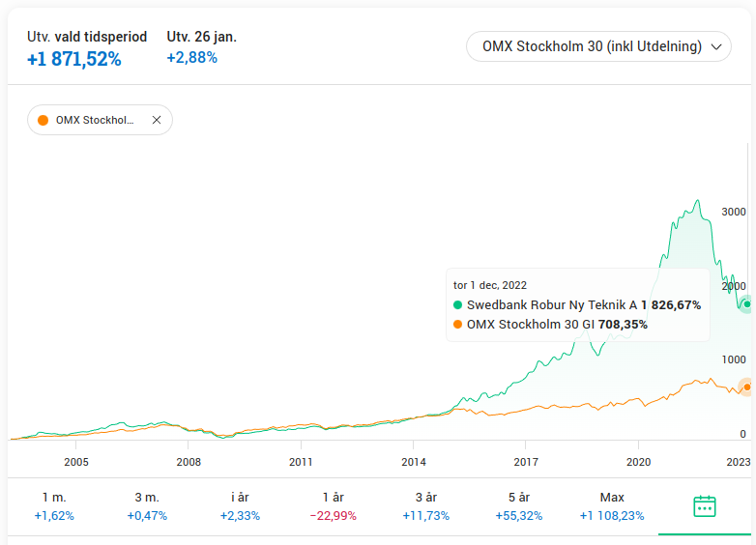Click the +1 871,52% period return value
The height and width of the screenshot is (545, 756).
pos(74,59)
